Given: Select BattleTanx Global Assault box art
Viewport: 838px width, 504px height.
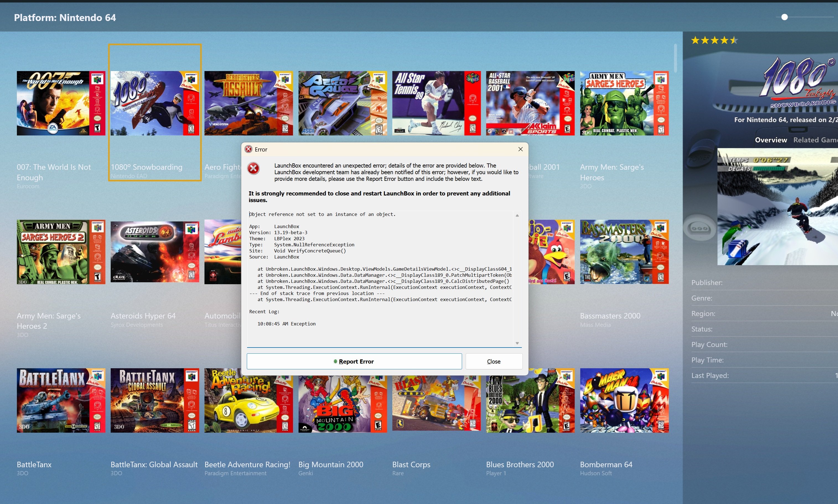Looking at the screenshot, I should [155, 400].
